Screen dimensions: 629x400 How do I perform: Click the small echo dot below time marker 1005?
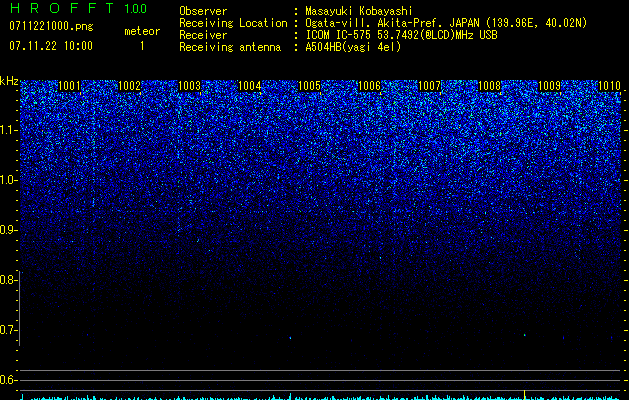(x=290, y=338)
